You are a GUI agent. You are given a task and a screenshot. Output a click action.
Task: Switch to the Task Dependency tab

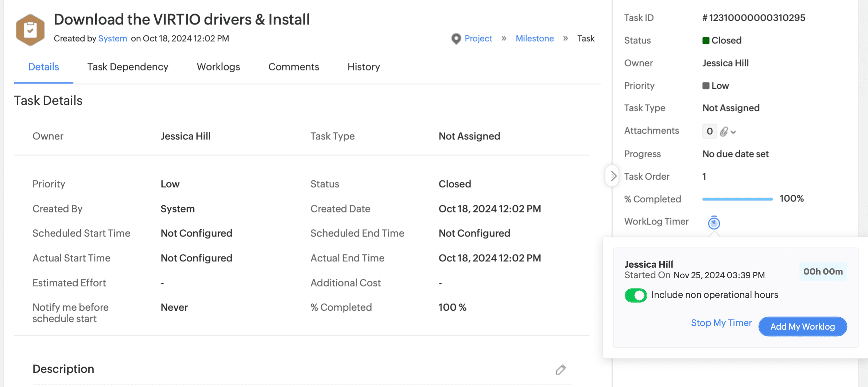(x=128, y=67)
